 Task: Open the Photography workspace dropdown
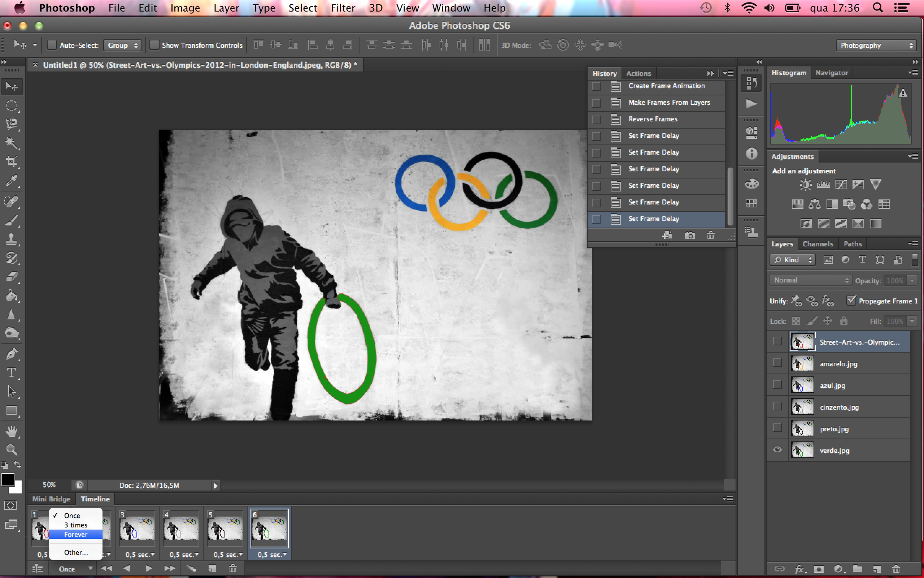[x=876, y=45]
